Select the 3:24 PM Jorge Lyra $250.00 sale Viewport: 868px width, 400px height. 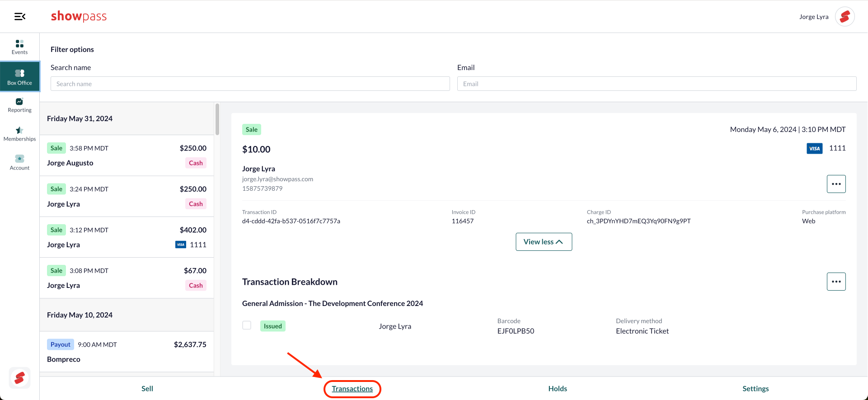tap(127, 197)
